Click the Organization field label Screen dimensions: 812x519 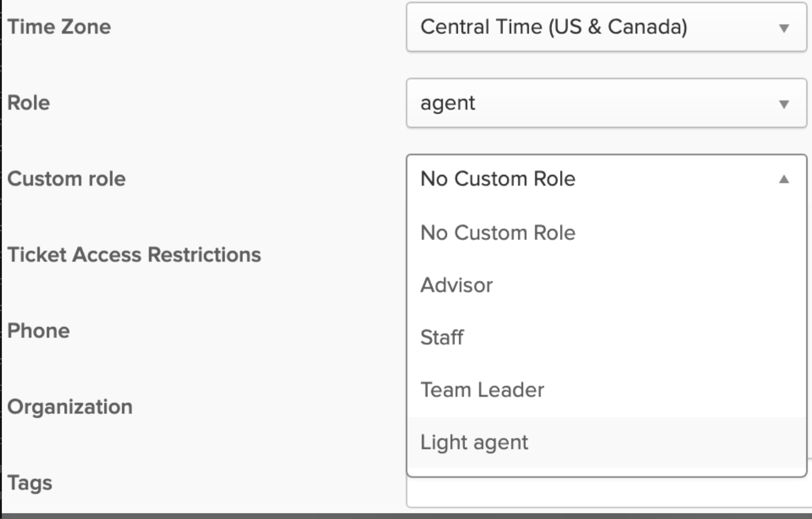[70, 407]
